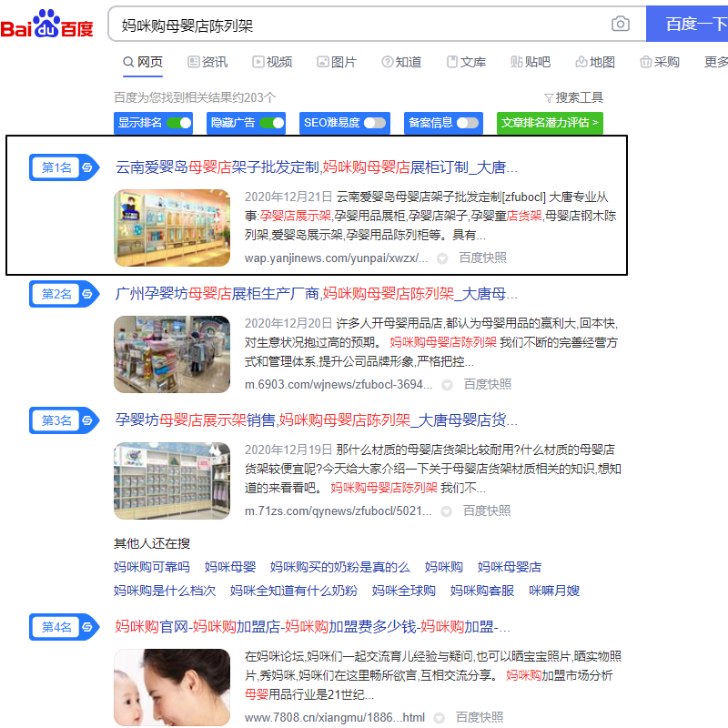The image size is (728, 728).
Task: Click the Baidu logo
Action: pos(47,25)
